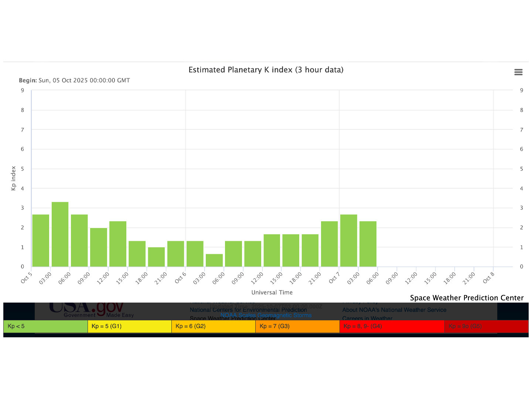Open the chart context menu hamburger icon

click(x=518, y=72)
